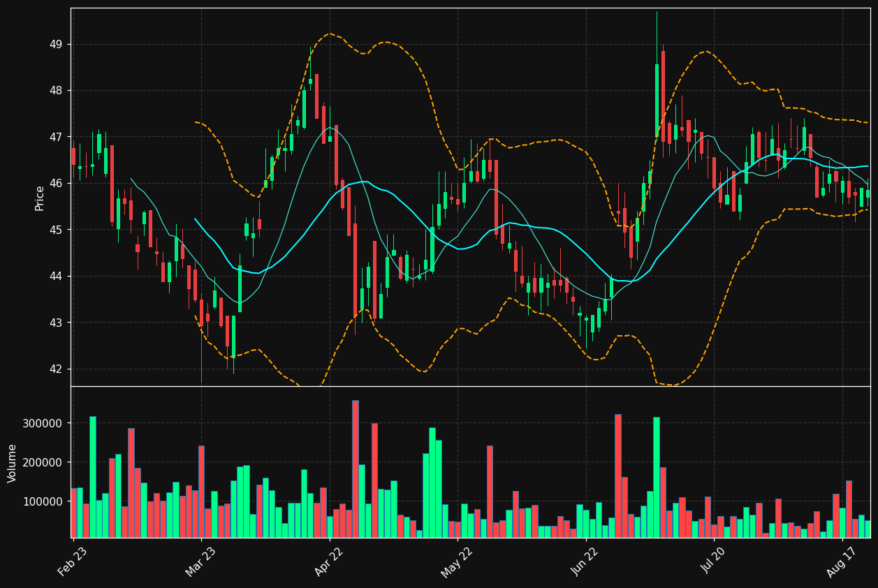Click the price tick label 42
Viewport: 878px width, 588px height.
(x=56, y=369)
